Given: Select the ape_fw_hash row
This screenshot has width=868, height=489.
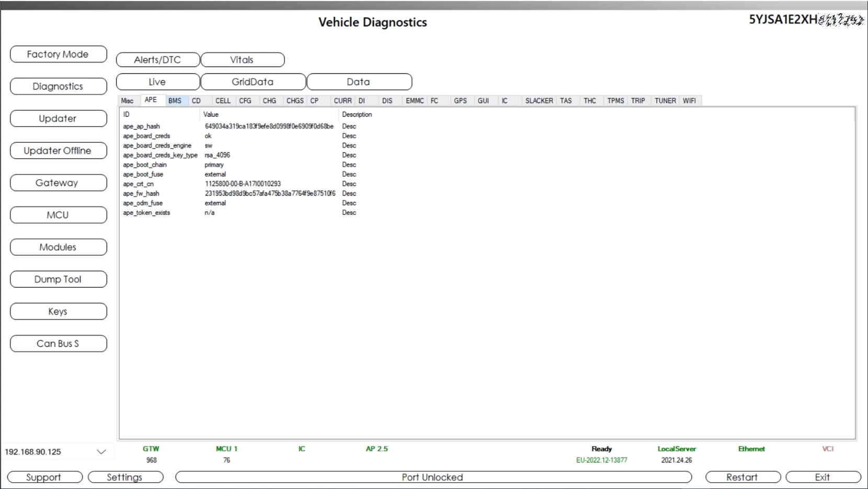Looking at the screenshot, I should (x=142, y=194).
